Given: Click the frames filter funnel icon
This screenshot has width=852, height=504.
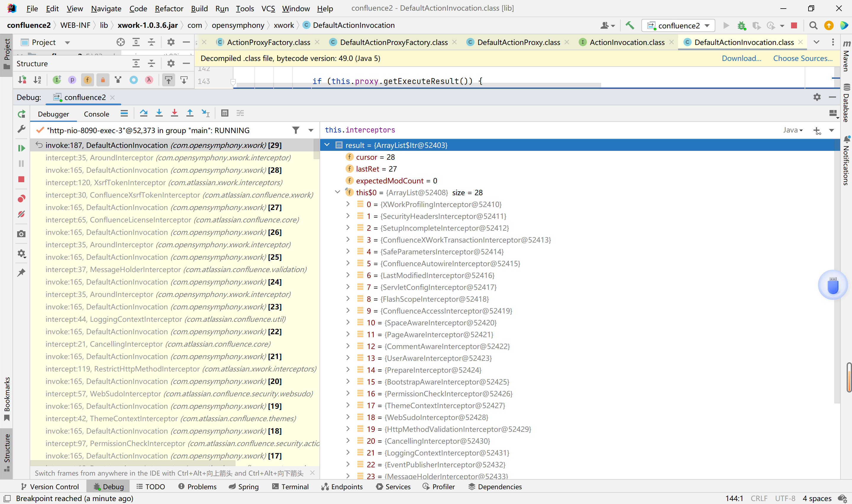Looking at the screenshot, I should pyautogui.click(x=296, y=130).
